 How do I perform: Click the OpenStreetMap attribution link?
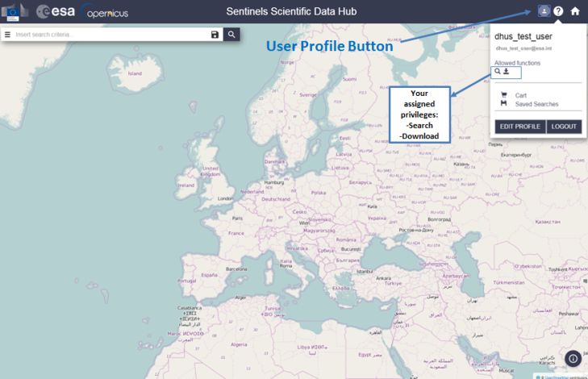pos(557,377)
